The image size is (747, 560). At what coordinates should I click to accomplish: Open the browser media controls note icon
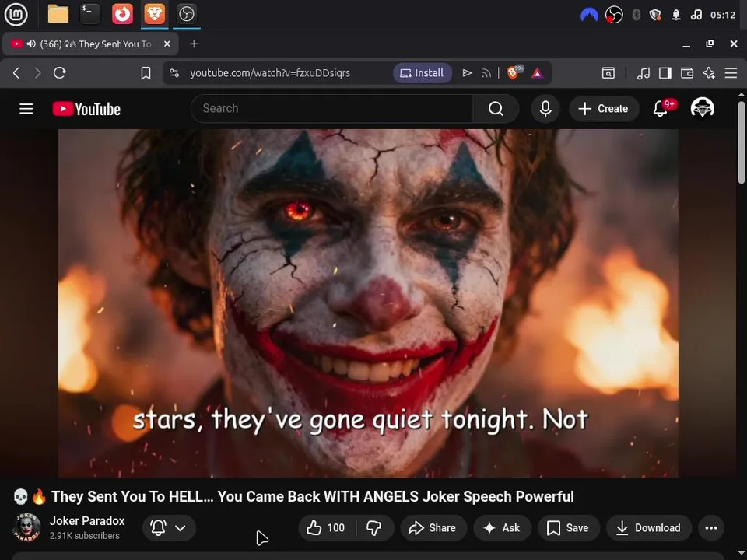644,73
